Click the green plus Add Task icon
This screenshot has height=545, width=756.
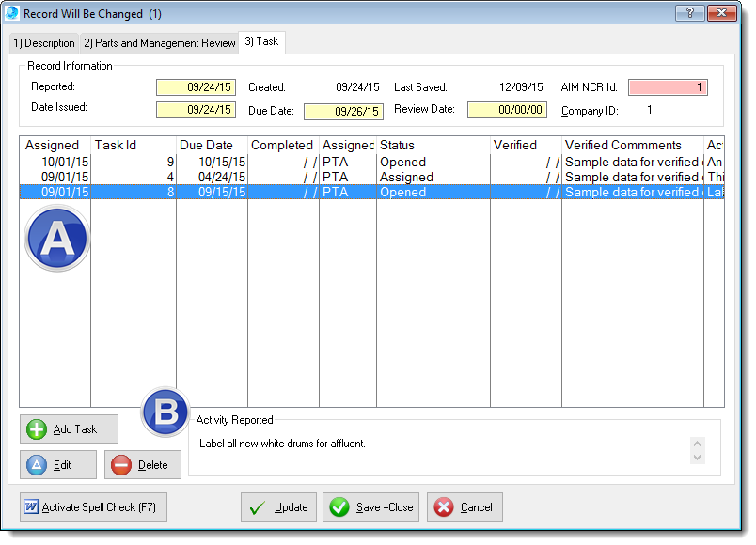point(38,429)
